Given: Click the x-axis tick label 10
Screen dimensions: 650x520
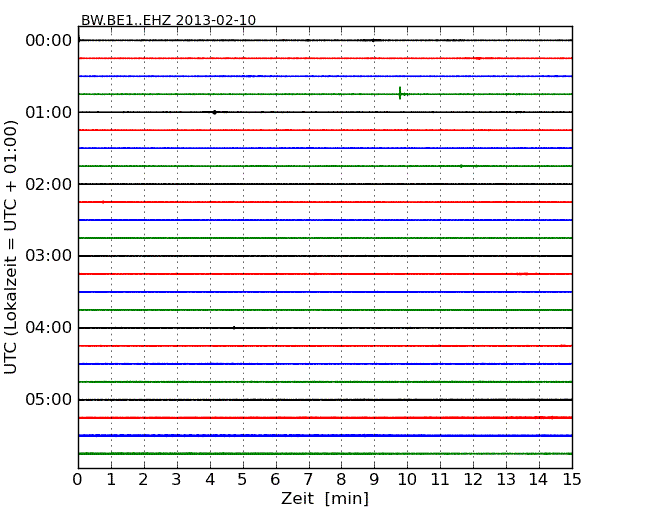Looking at the screenshot, I should pyautogui.click(x=407, y=479).
